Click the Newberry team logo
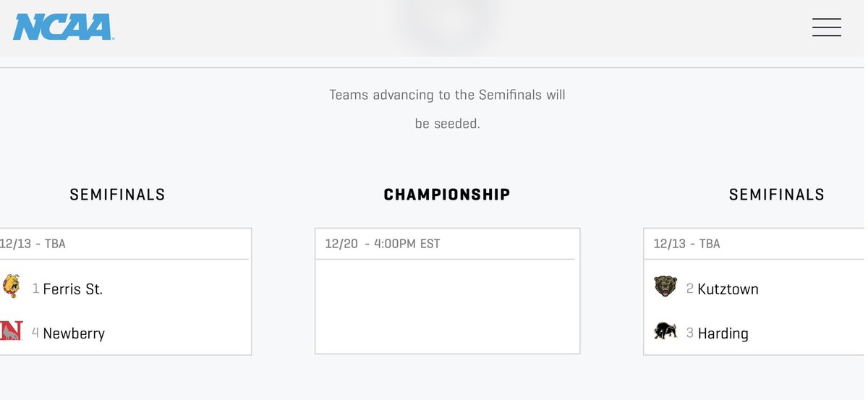The image size is (868, 400). coord(11,331)
